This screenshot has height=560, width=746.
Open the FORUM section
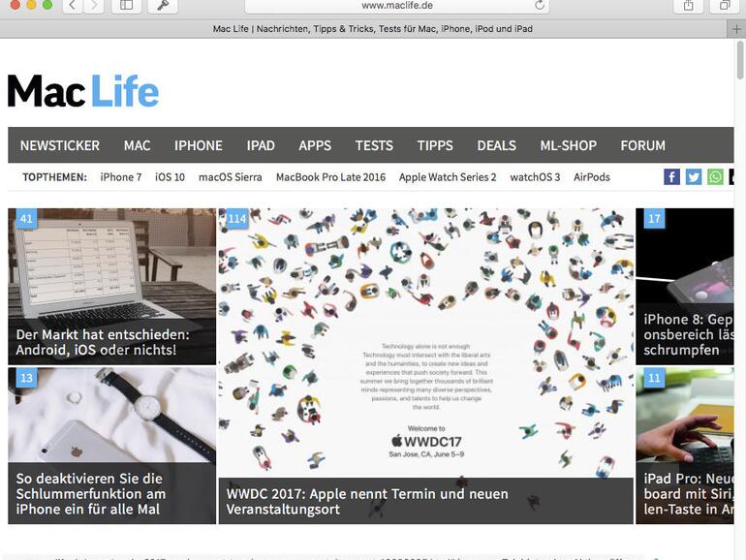pyautogui.click(x=643, y=145)
